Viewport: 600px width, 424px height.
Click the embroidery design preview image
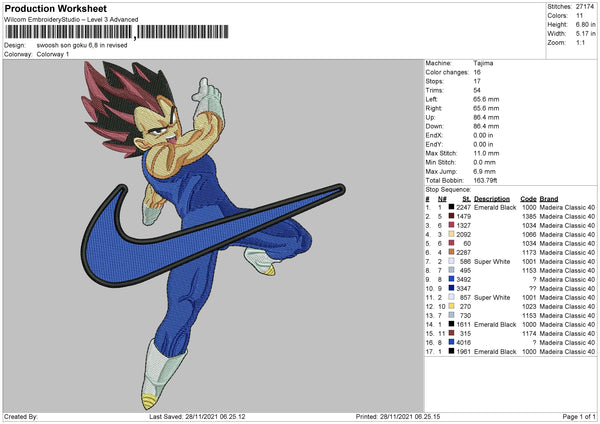tap(213, 235)
